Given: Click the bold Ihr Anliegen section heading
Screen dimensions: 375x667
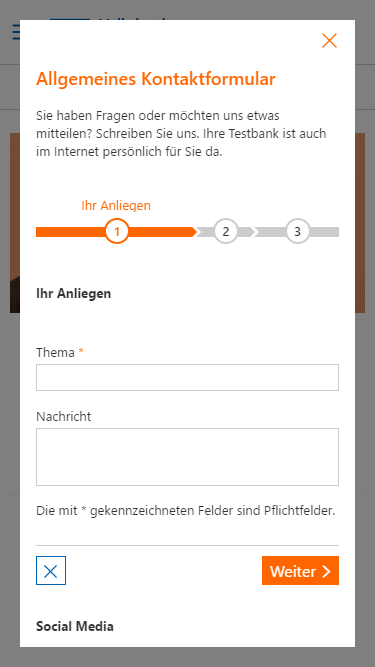Looking at the screenshot, I should (74, 294).
